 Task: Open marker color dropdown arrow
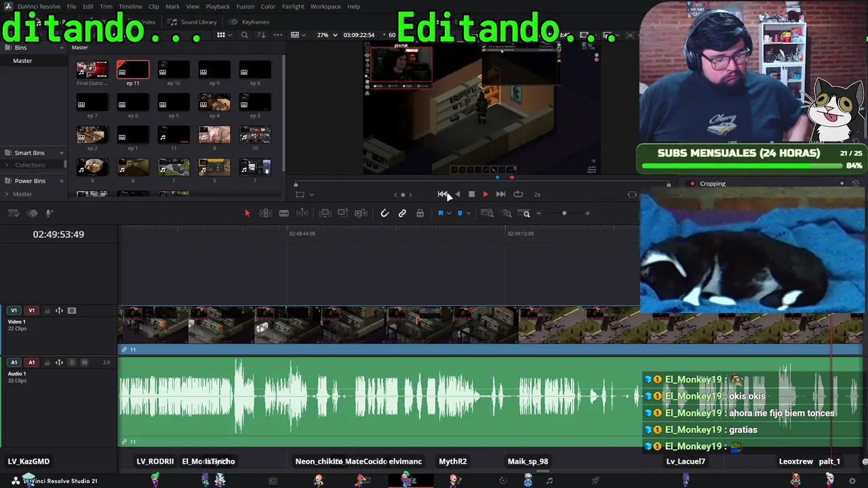468,214
